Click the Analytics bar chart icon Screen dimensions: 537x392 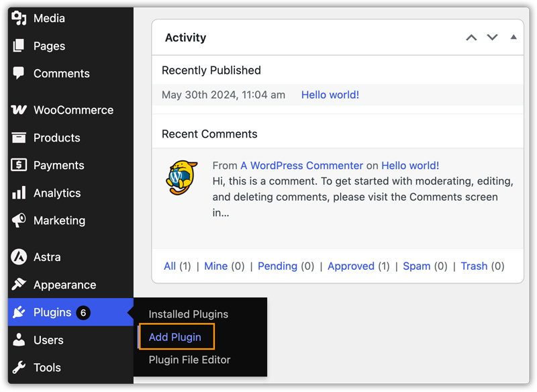pos(19,193)
